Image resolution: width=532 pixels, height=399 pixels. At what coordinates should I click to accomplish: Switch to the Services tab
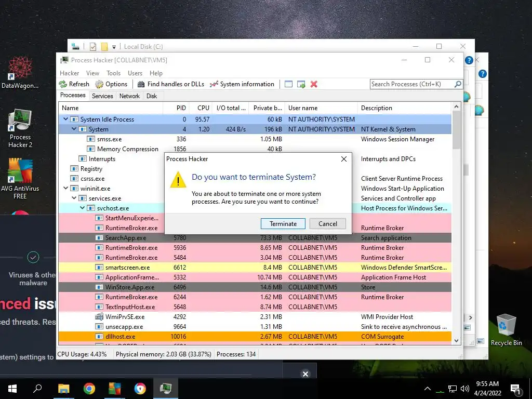[102, 96]
